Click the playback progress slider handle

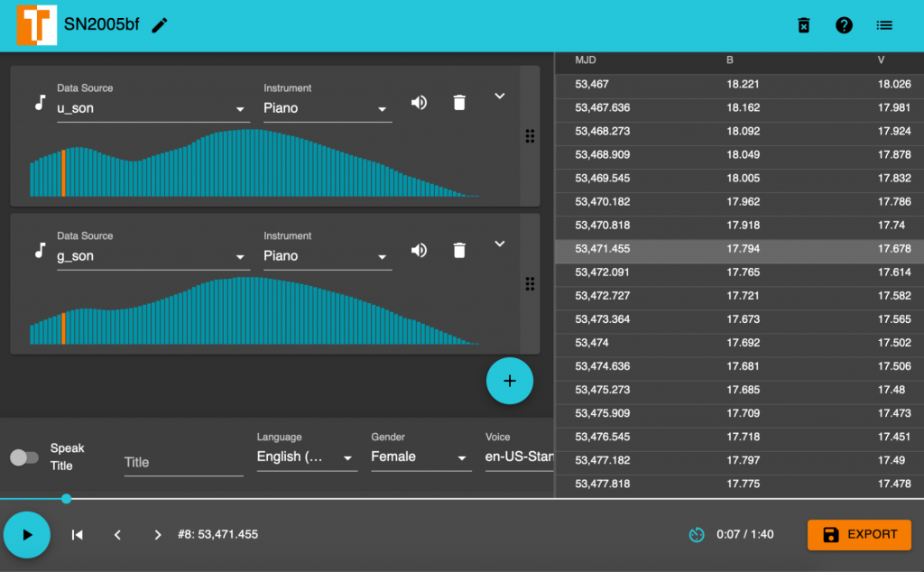[x=67, y=499]
